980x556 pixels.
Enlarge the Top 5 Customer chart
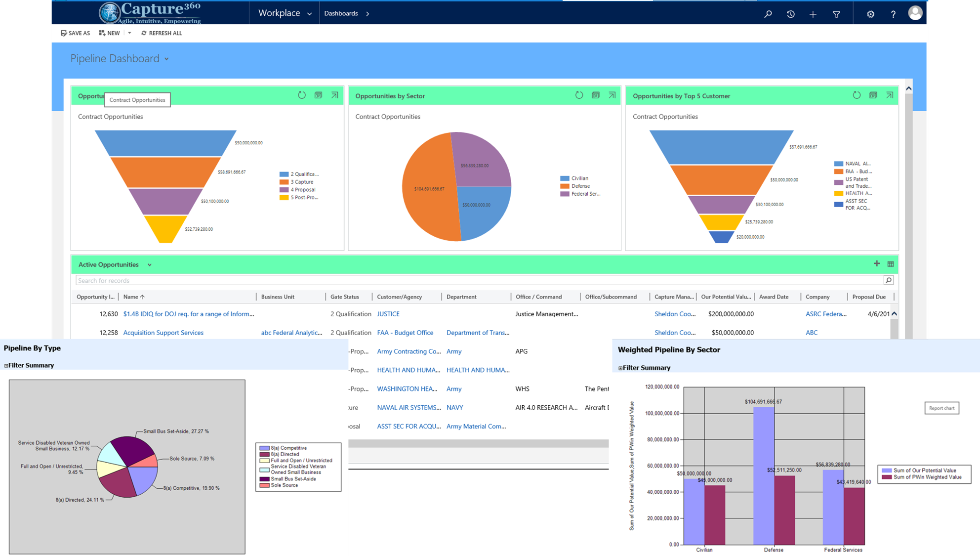(x=890, y=95)
